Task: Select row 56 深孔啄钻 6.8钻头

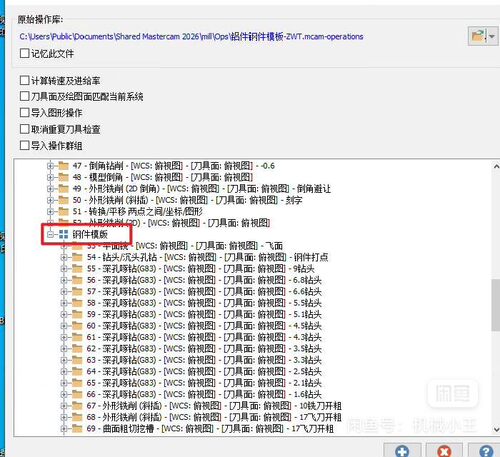Action: point(204,280)
